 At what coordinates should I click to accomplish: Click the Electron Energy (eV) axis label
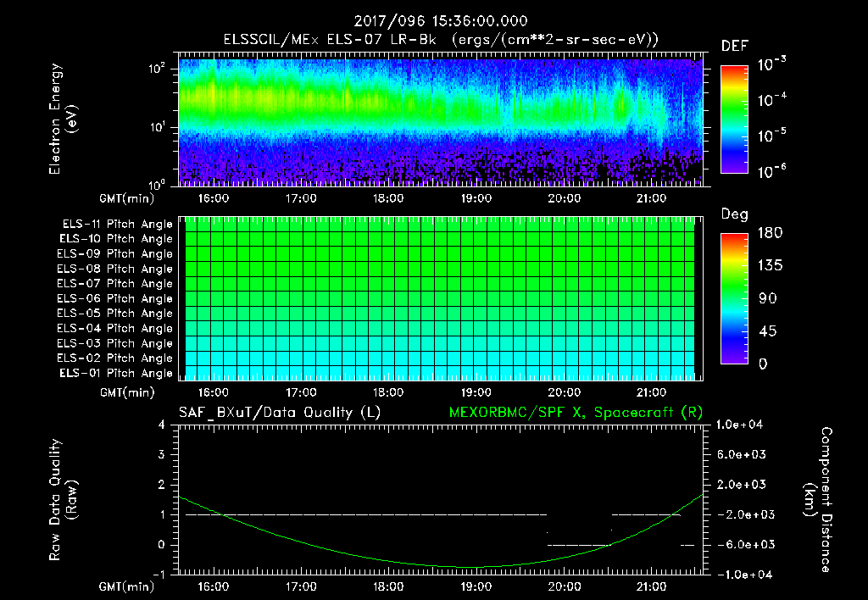pos(63,119)
